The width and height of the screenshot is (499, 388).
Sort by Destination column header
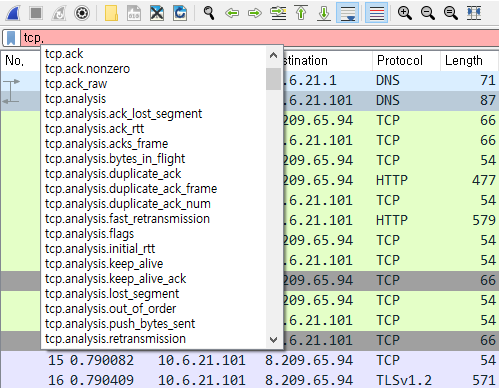point(328,61)
